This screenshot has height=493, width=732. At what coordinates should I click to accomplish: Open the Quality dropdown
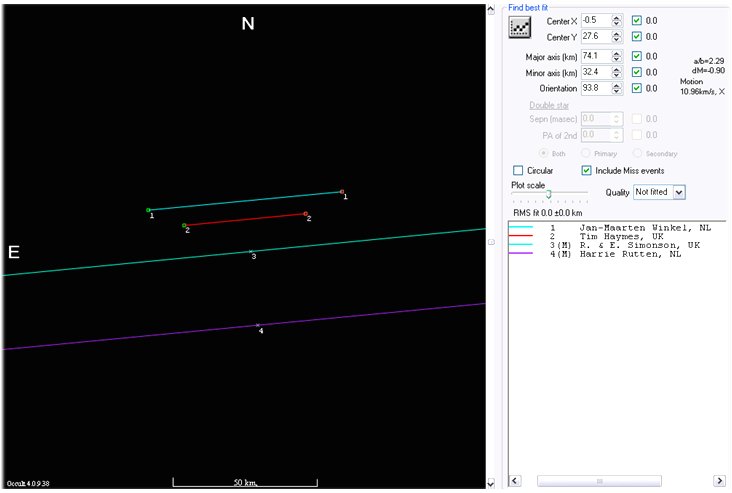(679, 191)
